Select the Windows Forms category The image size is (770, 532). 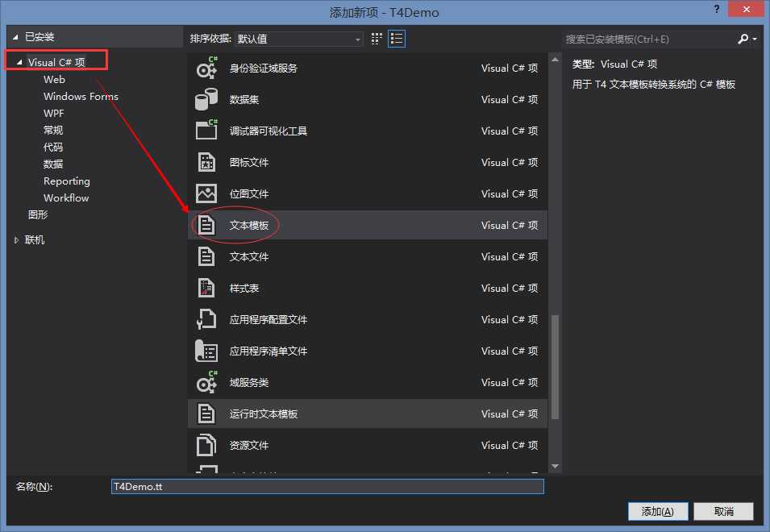[x=81, y=97]
